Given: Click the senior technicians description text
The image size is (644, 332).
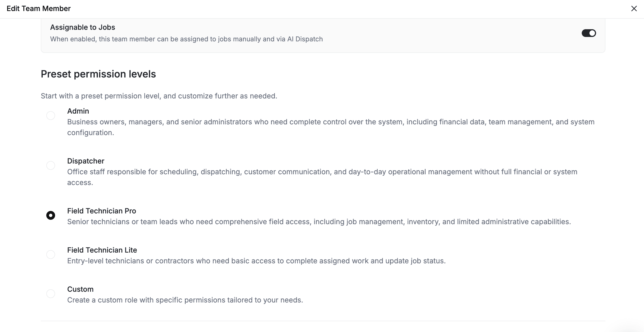Looking at the screenshot, I should [319, 222].
